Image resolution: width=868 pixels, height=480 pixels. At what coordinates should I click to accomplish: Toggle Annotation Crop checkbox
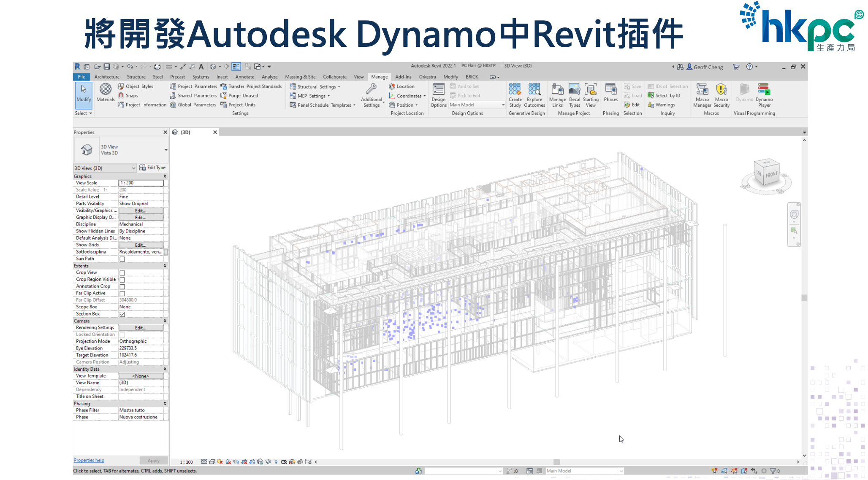click(x=122, y=286)
